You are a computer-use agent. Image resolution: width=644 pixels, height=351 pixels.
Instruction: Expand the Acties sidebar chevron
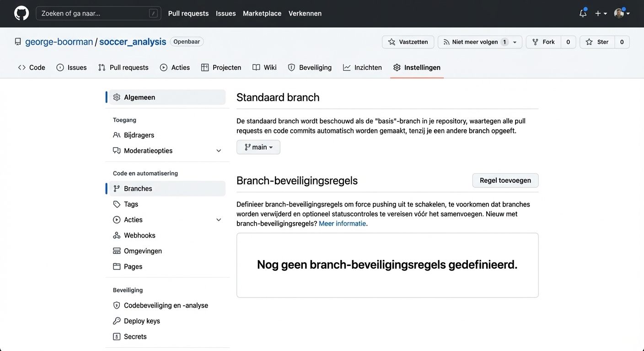pos(219,219)
